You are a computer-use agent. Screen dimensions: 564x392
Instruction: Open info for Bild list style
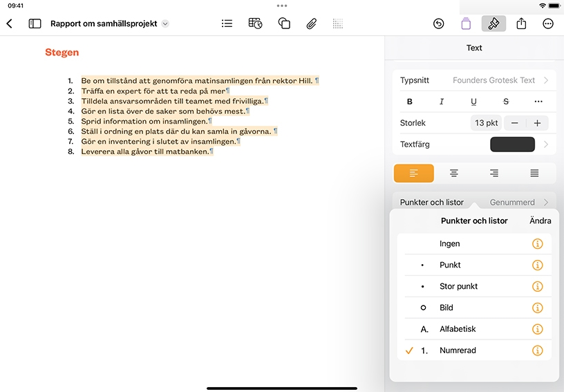[x=537, y=308]
